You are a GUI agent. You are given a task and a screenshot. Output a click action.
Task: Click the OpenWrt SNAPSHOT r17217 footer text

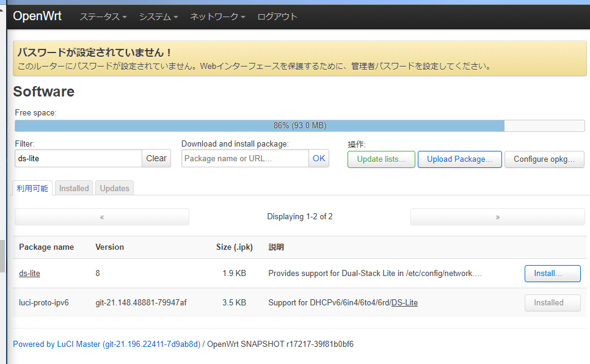tap(280, 344)
